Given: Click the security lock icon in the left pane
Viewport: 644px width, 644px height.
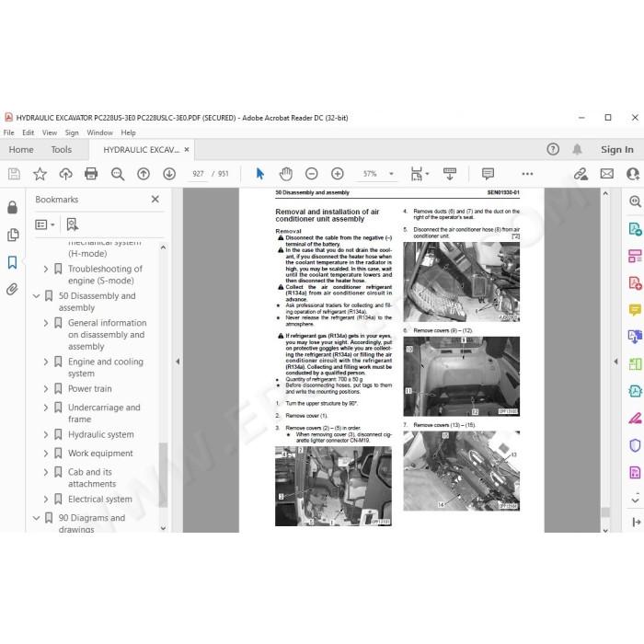Looking at the screenshot, I should click(12, 207).
